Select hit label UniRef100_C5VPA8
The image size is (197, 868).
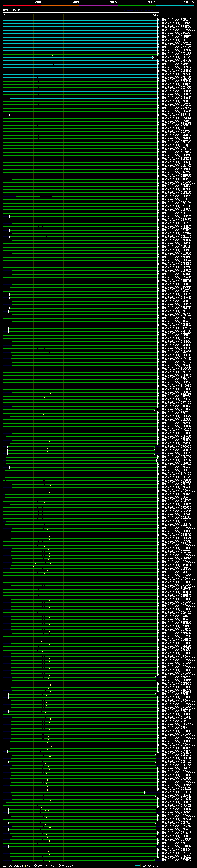(177, 443)
